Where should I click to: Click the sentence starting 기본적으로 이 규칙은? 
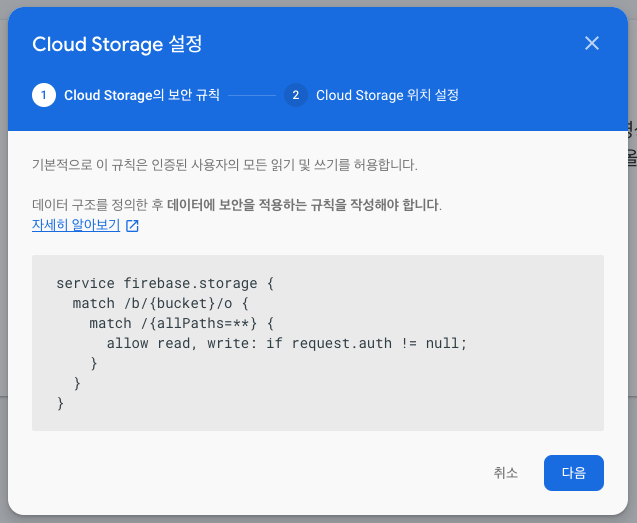(225, 165)
